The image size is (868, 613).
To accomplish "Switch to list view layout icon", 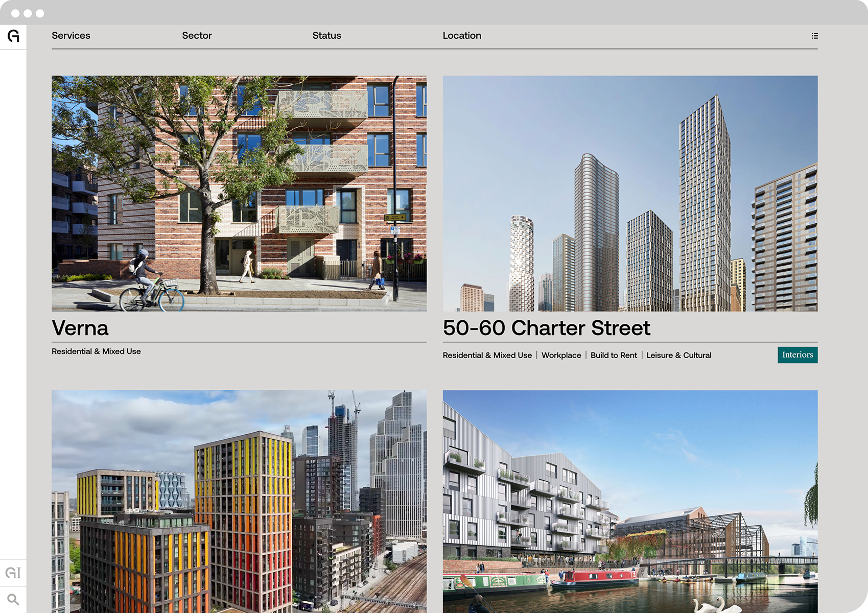I will (814, 36).
